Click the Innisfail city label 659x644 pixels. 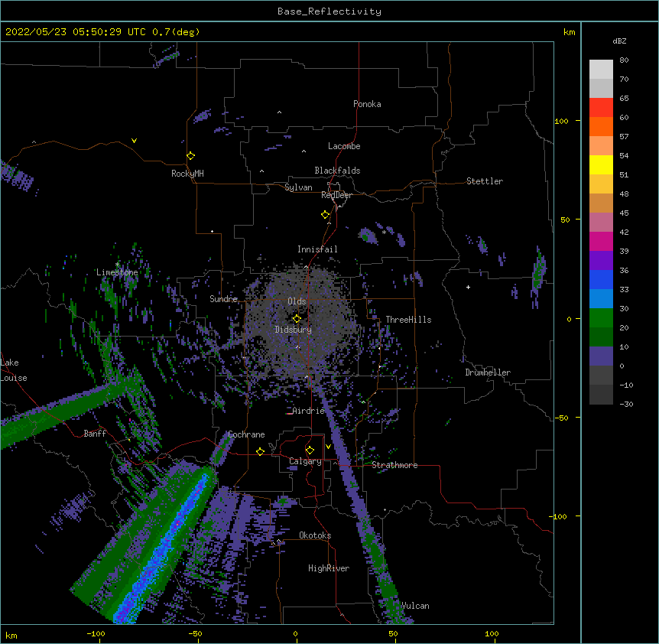317,249
